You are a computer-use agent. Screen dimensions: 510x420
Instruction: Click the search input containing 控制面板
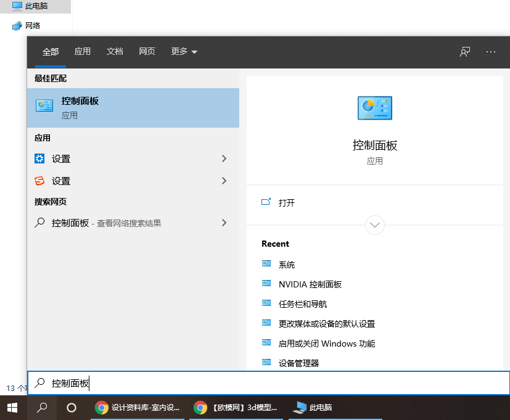tap(269, 383)
